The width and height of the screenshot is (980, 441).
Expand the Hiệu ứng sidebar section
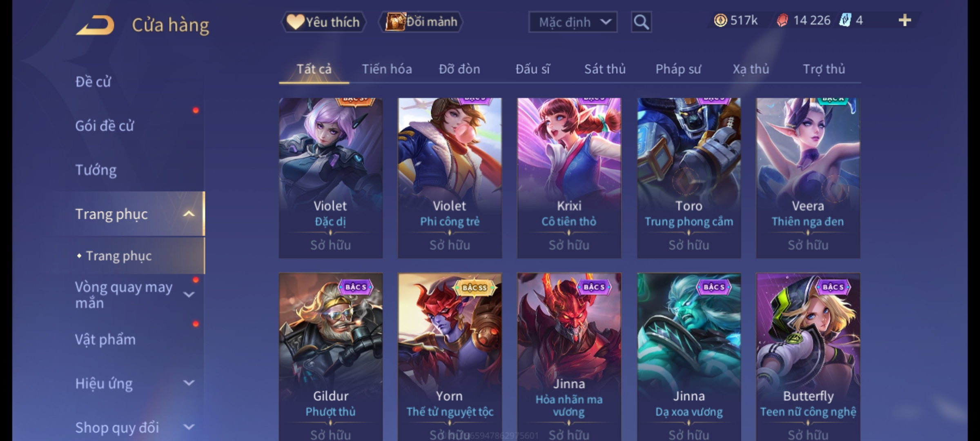tap(189, 383)
